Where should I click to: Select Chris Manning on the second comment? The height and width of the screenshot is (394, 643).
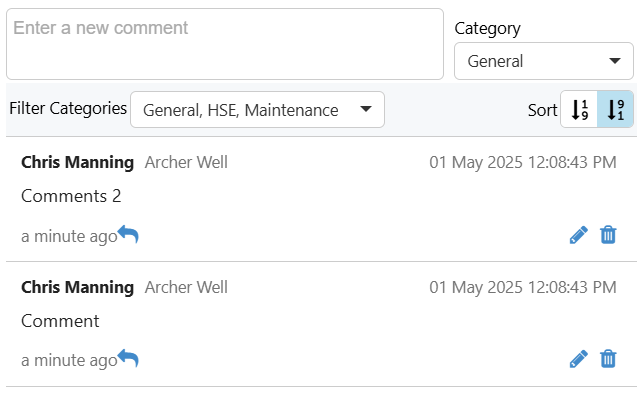point(78,287)
